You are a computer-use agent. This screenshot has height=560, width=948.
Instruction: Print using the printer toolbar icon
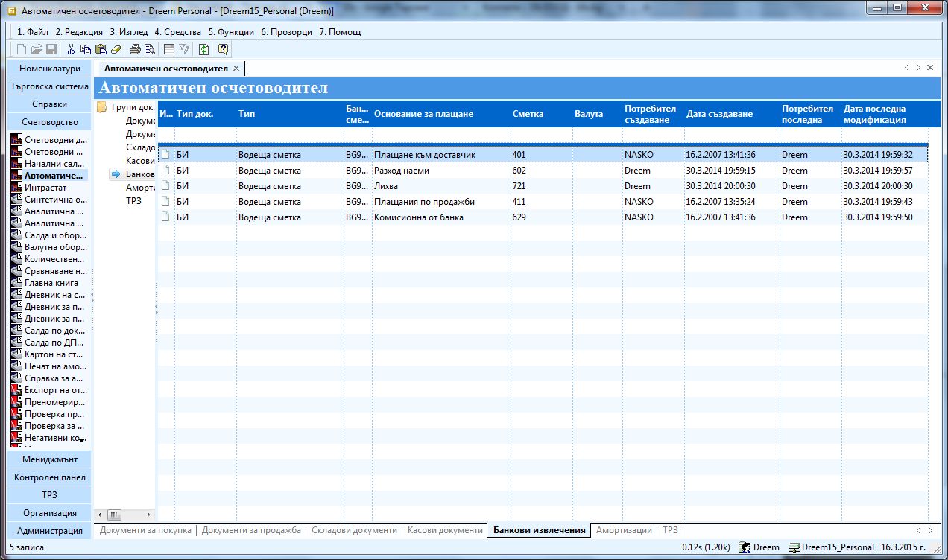tap(135, 49)
